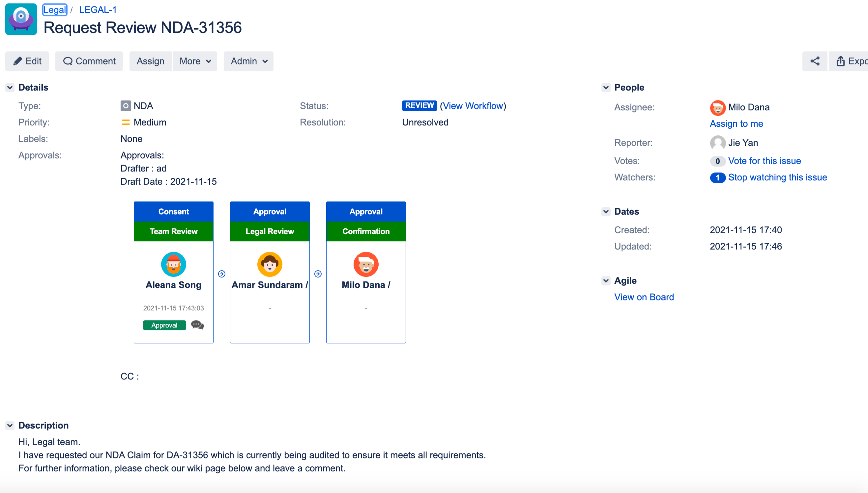Collapse the Dates section
Image resolution: width=868 pixels, height=493 pixels.
[606, 212]
